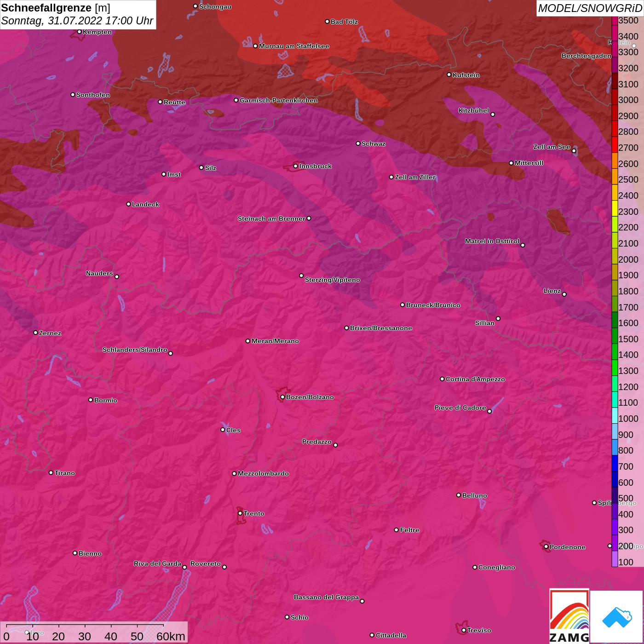
Task: Click the Meran/Merano city label
Action: pyautogui.click(x=275, y=341)
